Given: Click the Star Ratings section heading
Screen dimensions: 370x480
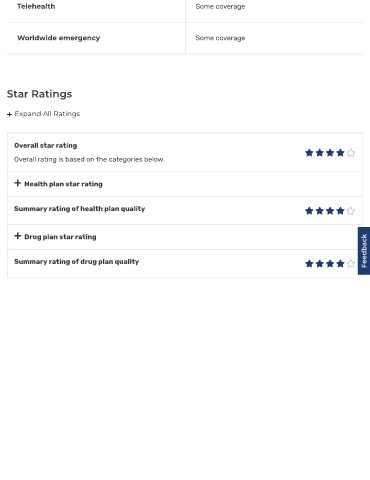Looking at the screenshot, I should tap(39, 94).
